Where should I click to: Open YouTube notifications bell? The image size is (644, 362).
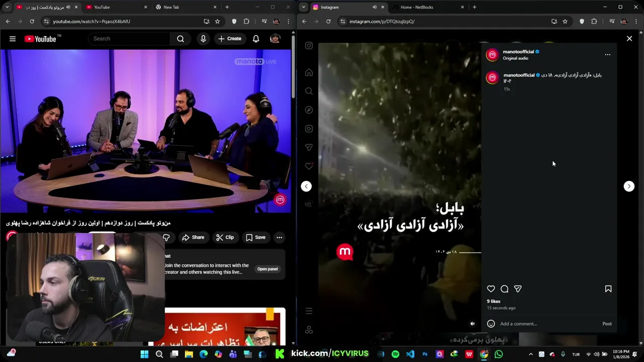pos(256,39)
